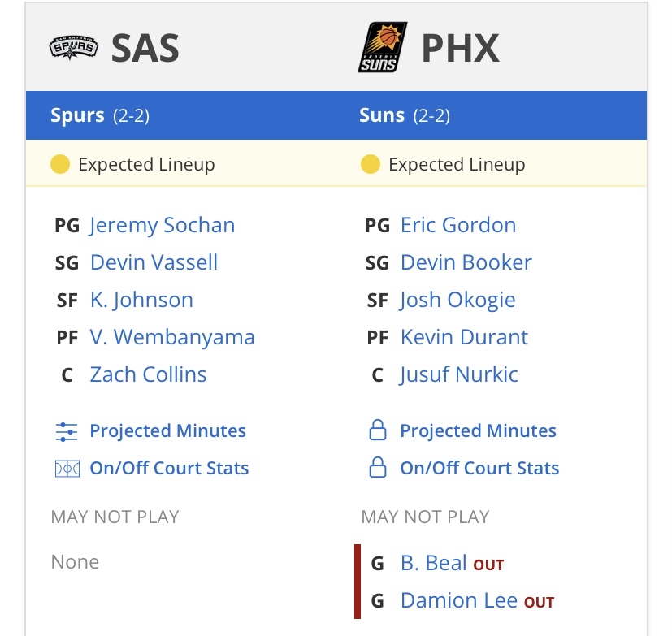Image resolution: width=672 pixels, height=636 pixels.
Task: Click the Phoenix Suns team logo
Action: (x=383, y=48)
